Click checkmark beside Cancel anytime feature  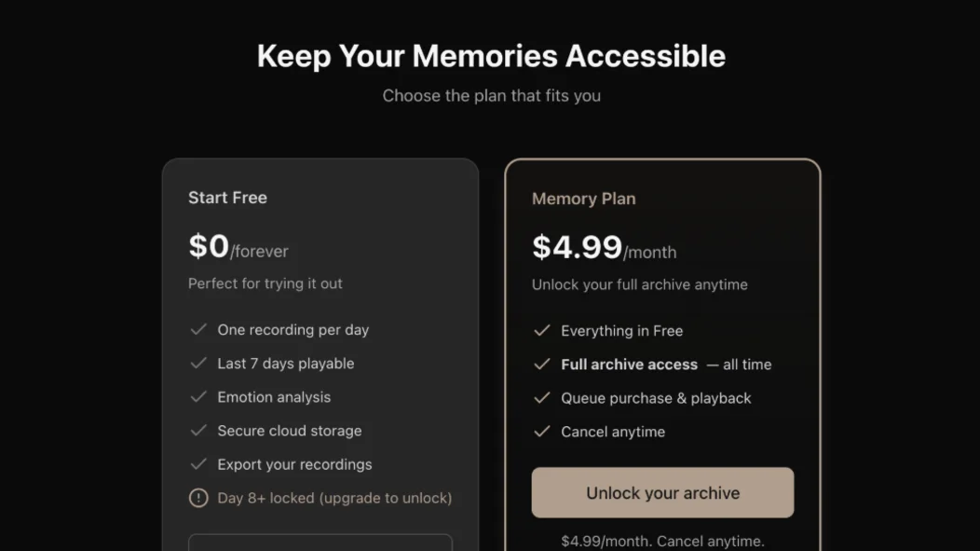[x=541, y=432]
